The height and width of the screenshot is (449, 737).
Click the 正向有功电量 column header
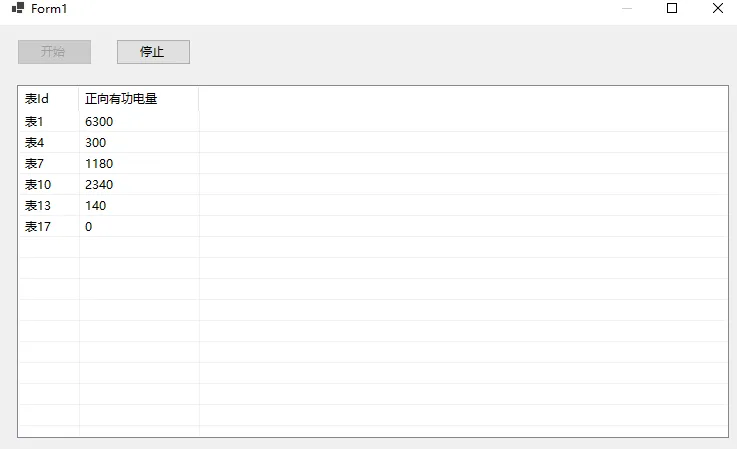121,99
